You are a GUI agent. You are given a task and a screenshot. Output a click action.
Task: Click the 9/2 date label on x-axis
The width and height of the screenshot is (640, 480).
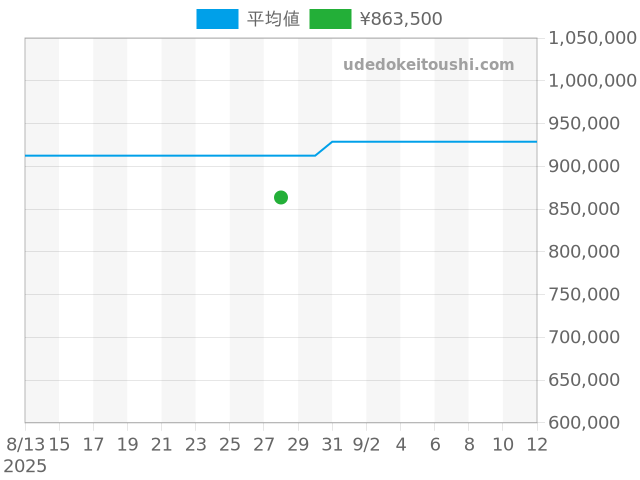coord(366,443)
